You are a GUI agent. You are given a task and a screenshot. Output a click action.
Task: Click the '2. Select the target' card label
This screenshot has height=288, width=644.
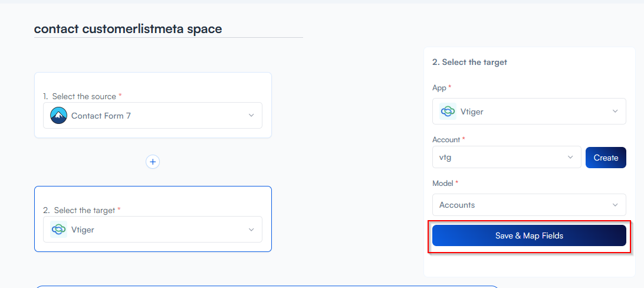click(x=82, y=210)
